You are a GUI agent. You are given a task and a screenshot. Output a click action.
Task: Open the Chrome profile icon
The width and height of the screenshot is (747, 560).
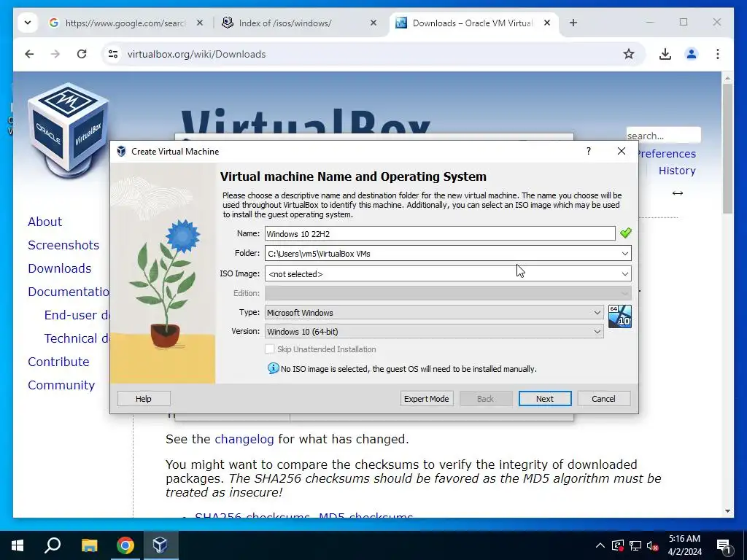point(692,54)
